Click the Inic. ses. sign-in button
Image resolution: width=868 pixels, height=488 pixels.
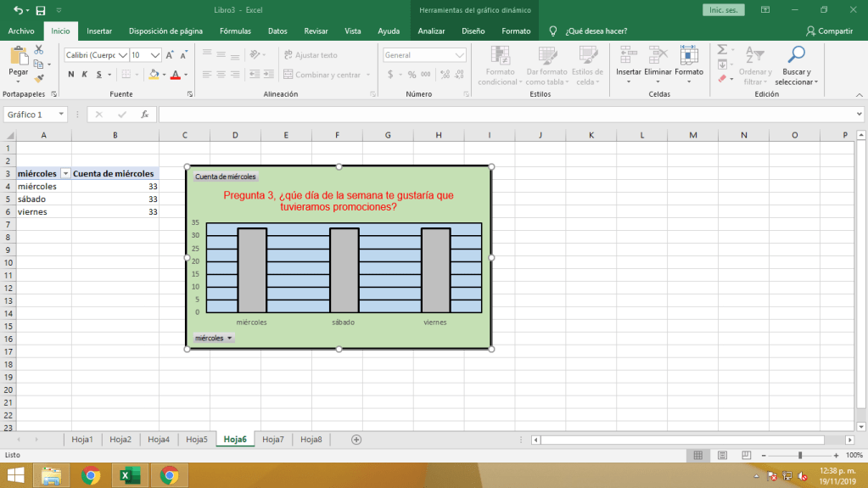(x=724, y=10)
